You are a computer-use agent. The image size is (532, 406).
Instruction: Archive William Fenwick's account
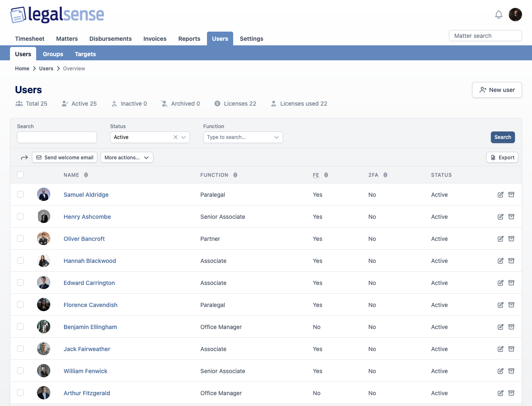click(511, 371)
